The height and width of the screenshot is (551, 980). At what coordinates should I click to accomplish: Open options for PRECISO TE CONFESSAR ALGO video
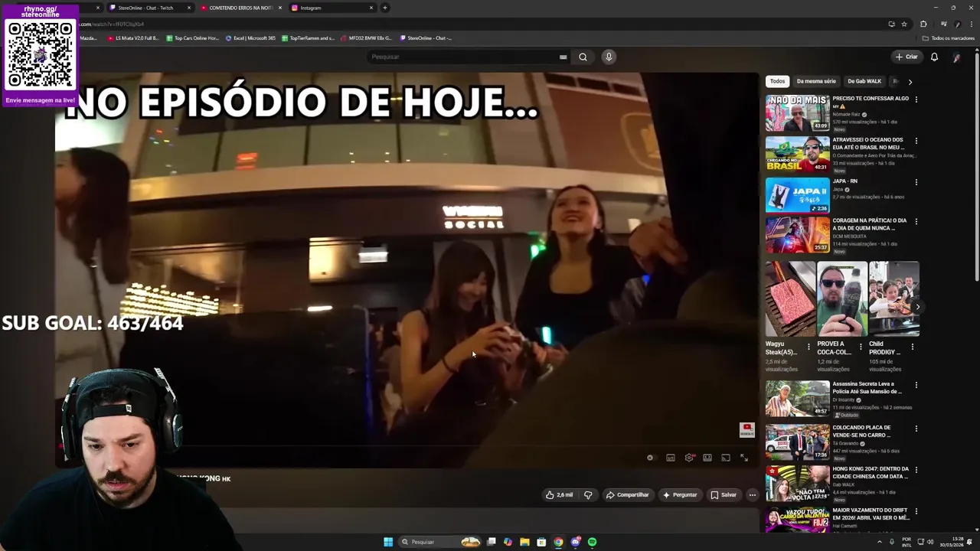(916, 99)
